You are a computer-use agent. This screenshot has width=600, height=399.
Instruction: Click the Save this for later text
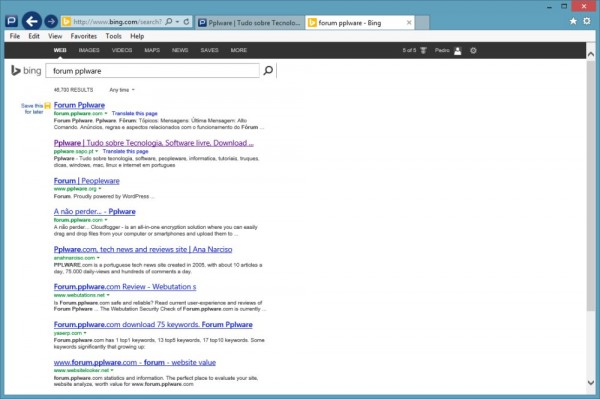32,109
